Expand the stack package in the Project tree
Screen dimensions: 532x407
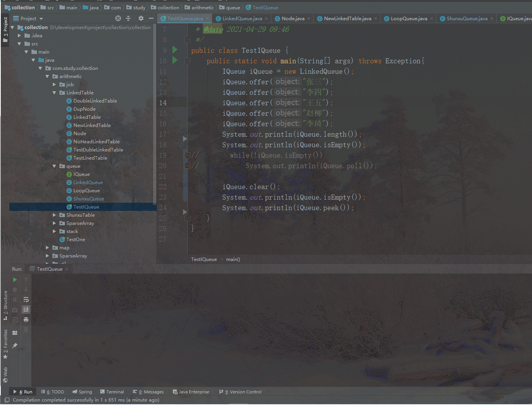tap(54, 231)
